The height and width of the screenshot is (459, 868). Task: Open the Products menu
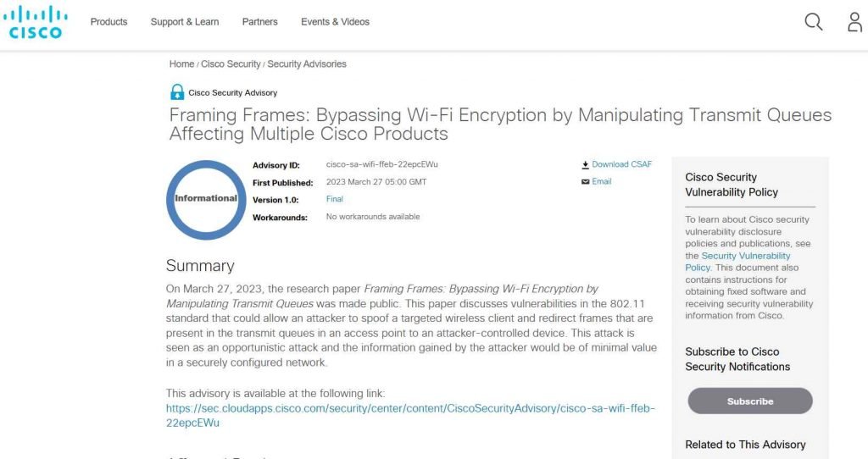click(x=109, y=21)
